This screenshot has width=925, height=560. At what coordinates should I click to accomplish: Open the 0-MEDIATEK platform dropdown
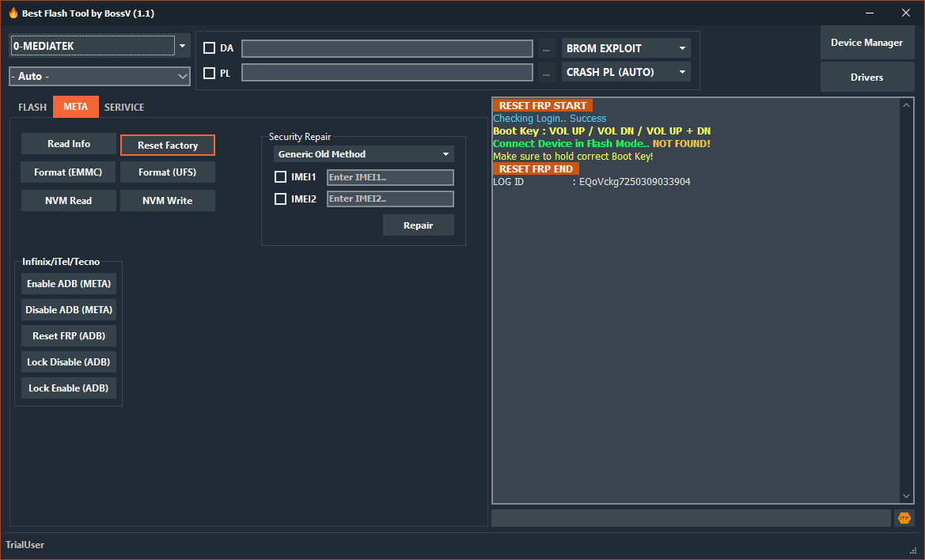(182, 47)
